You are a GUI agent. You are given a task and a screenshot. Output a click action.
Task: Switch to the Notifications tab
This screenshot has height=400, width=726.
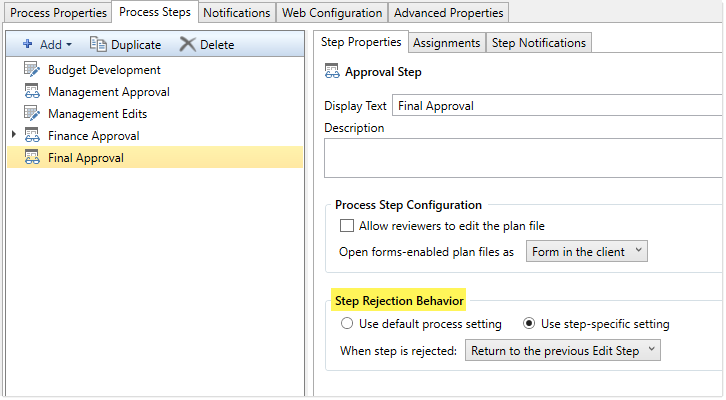click(237, 13)
